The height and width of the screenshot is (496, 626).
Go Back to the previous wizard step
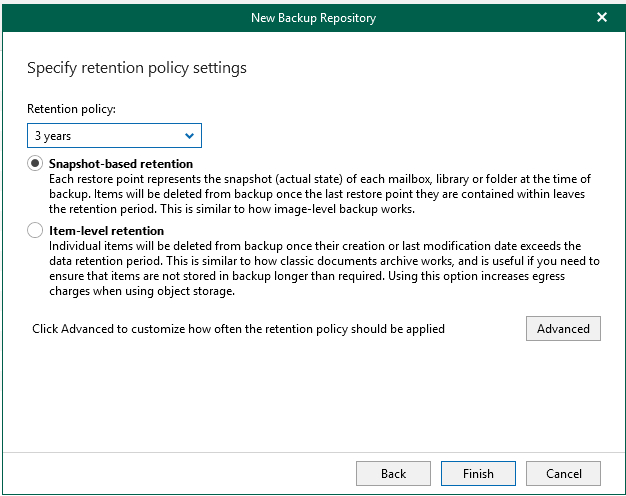click(393, 474)
